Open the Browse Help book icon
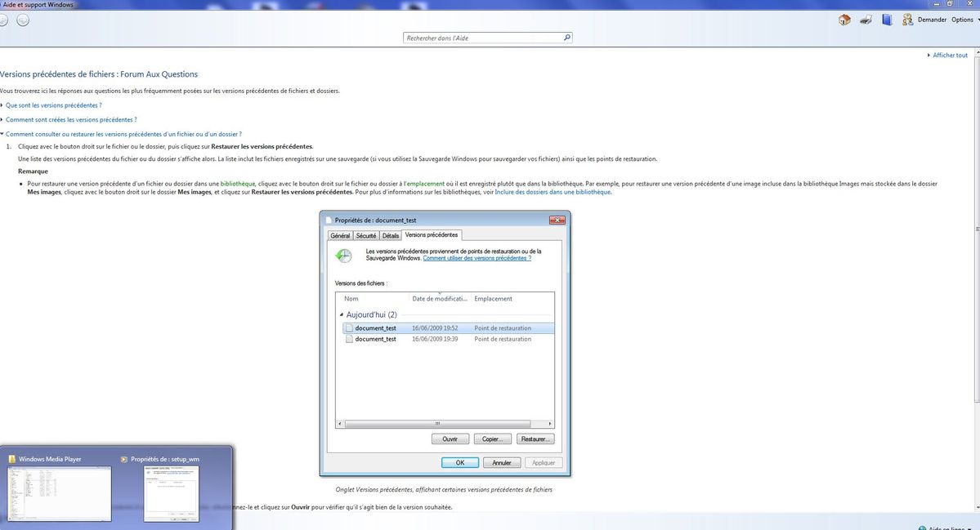This screenshot has height=530, width=980. coord(886,19)
